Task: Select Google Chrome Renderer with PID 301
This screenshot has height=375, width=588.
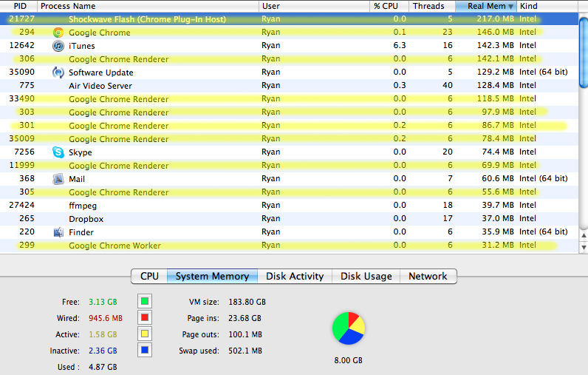Action: tap(289, 126)
